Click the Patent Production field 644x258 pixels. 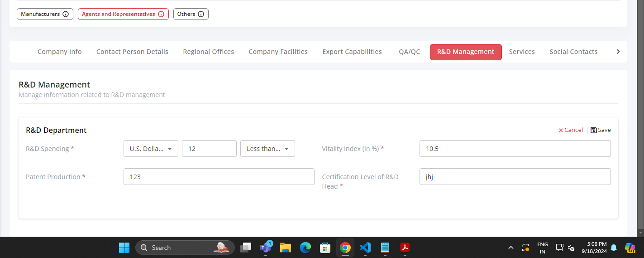click(219, 177)
